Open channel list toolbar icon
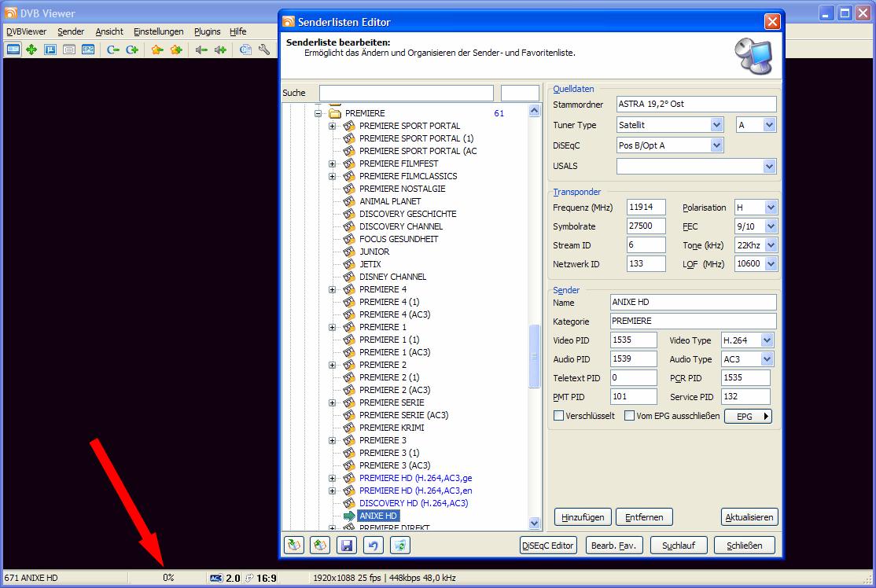876x588 pixels. 245,50
